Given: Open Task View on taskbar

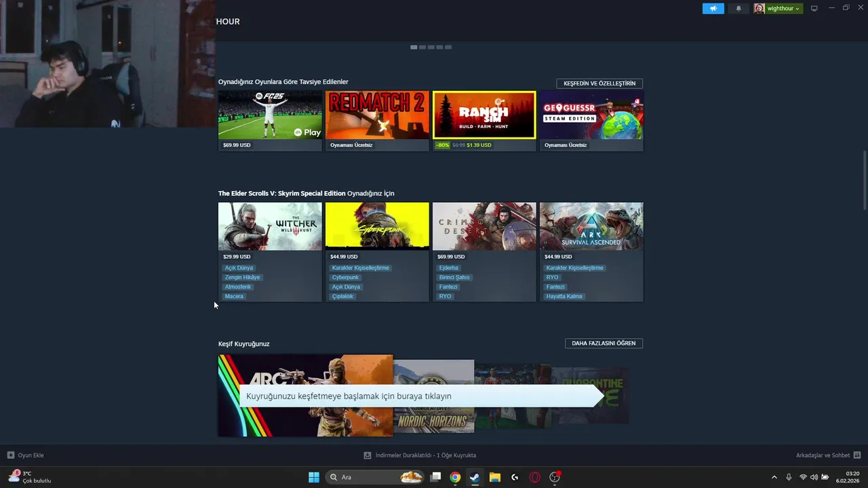Looking at the screenshot, I should pos(436,477).
